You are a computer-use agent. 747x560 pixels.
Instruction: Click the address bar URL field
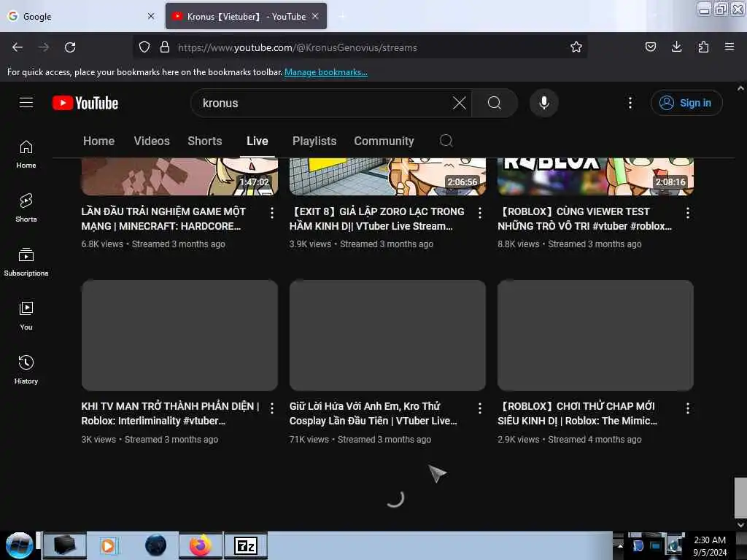(359, 47)
